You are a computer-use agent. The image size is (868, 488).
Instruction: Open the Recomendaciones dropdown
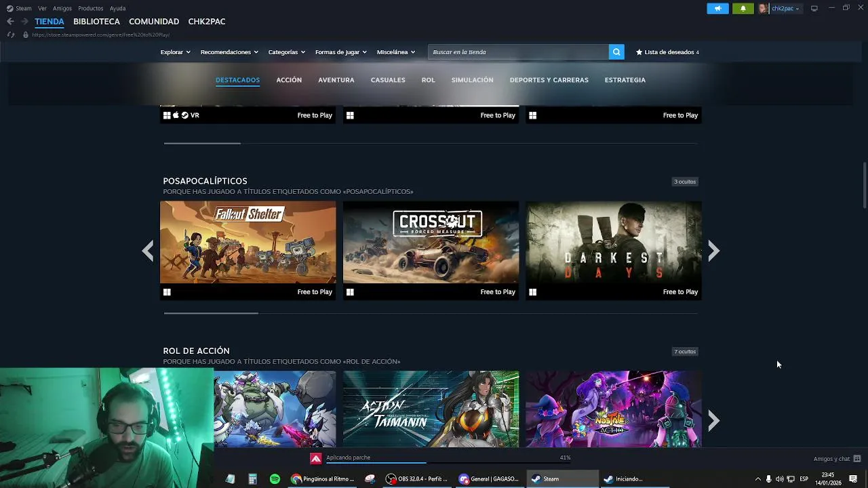[229, 52]
